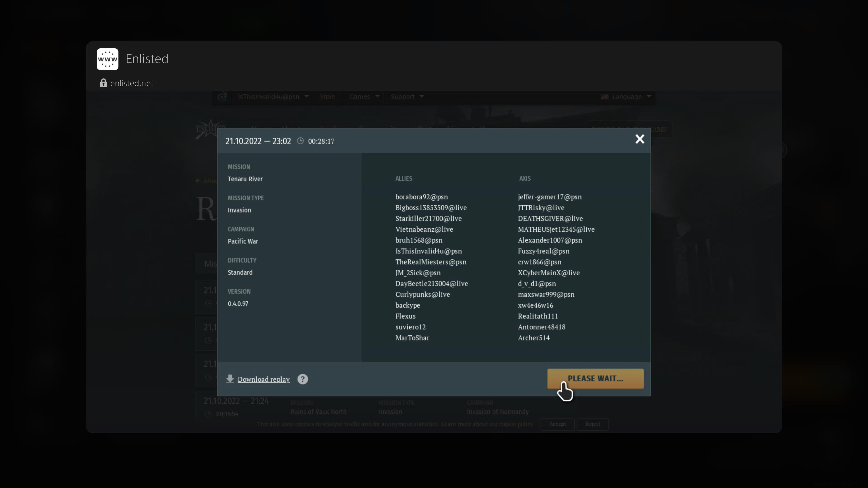
Task: Expand the Games dropdown menu
Action: 364,97
